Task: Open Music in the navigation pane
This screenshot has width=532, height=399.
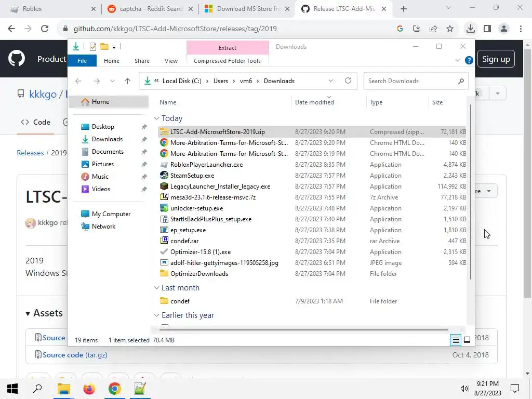Action: pos(100,177)
